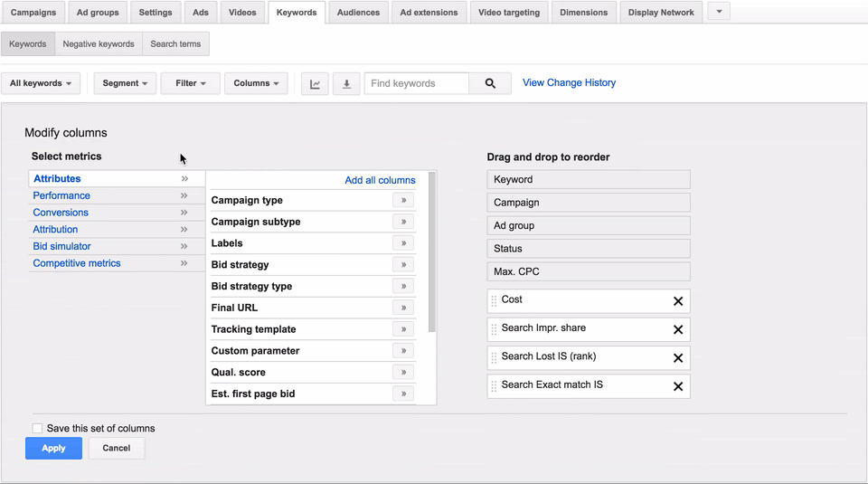
Task: Click the fixed Campaign column box
Action: (x=589, y=203)
